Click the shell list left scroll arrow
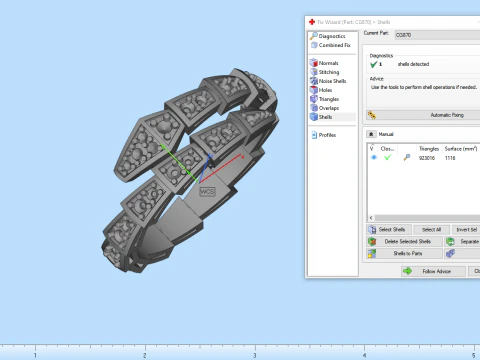The image size is (480, 360). 371,218
